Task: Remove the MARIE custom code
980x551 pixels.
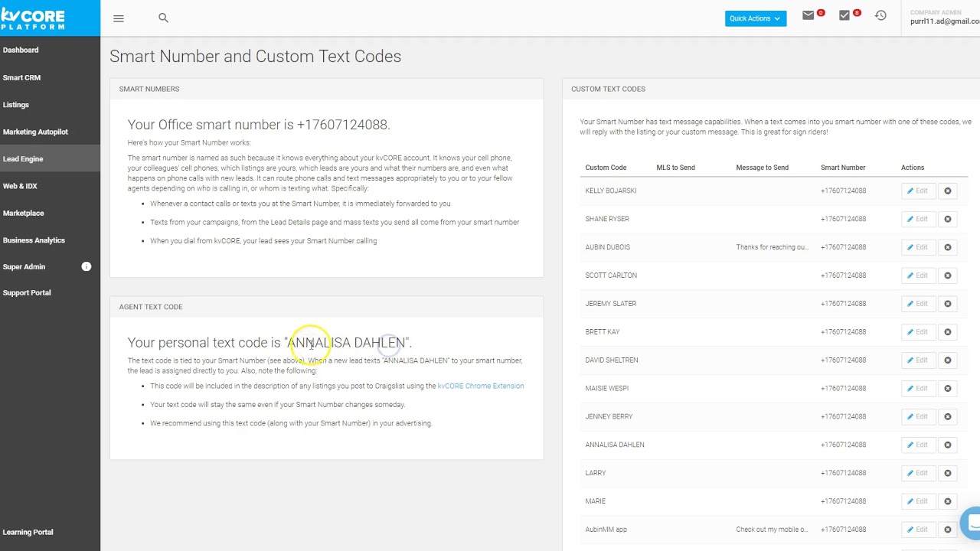Action: pos(948,501)
